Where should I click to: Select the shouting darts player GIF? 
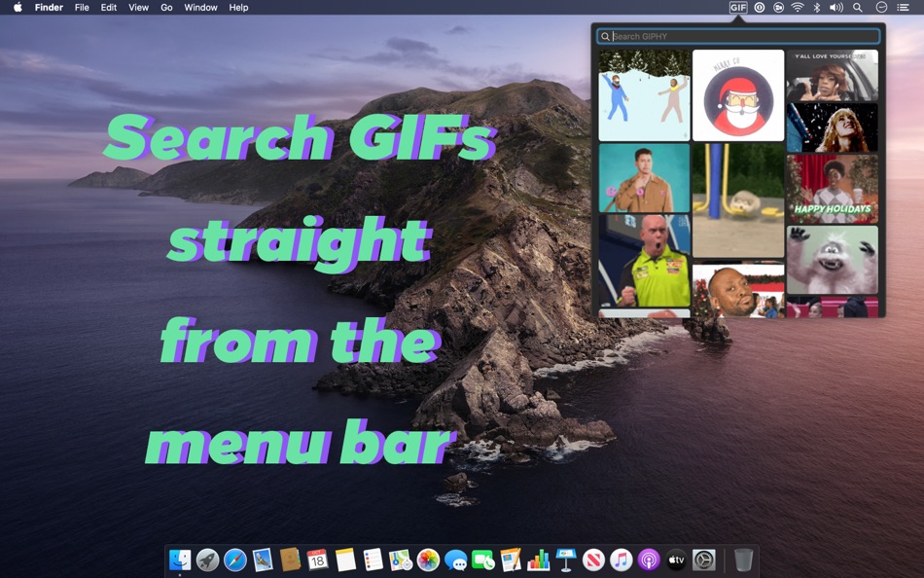(644, 260)
